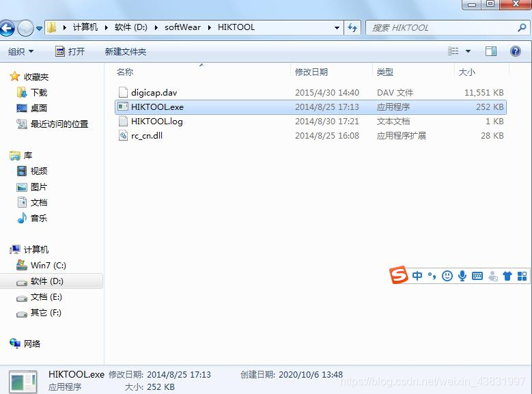Click the 搜索 HIKTOOL search field
532x394 pixels.
tap(441, 28)
